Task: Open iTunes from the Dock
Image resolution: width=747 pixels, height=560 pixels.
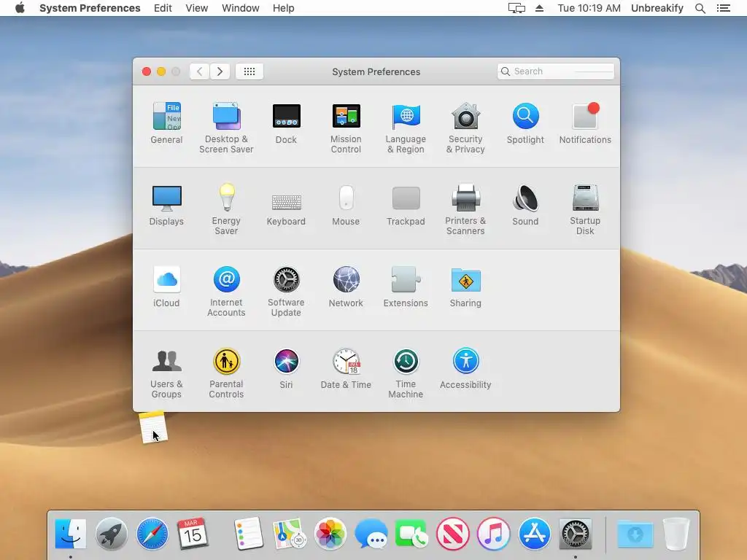Action: coord(494,534)
